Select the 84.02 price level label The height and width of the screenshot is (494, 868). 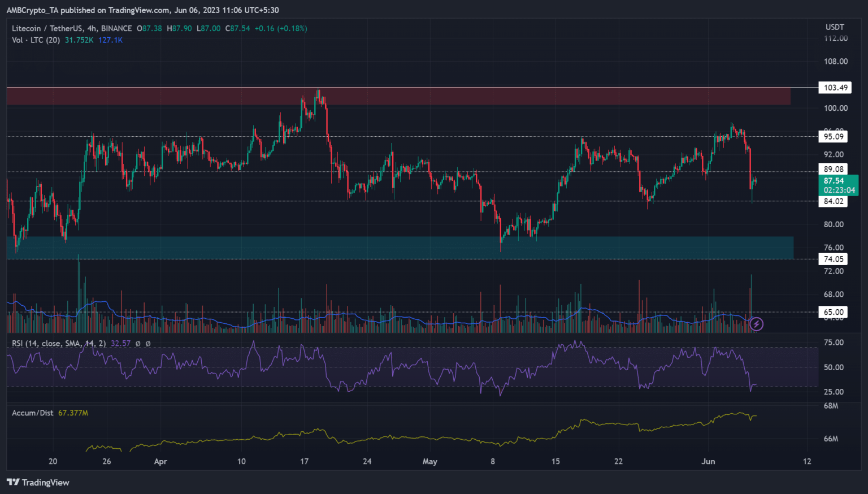tap(833, 201)
